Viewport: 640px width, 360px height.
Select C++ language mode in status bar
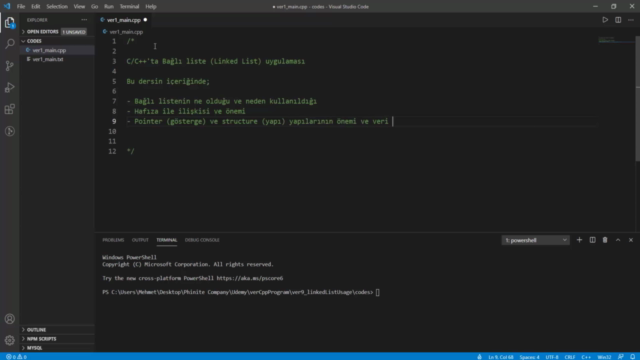(586, 357)
